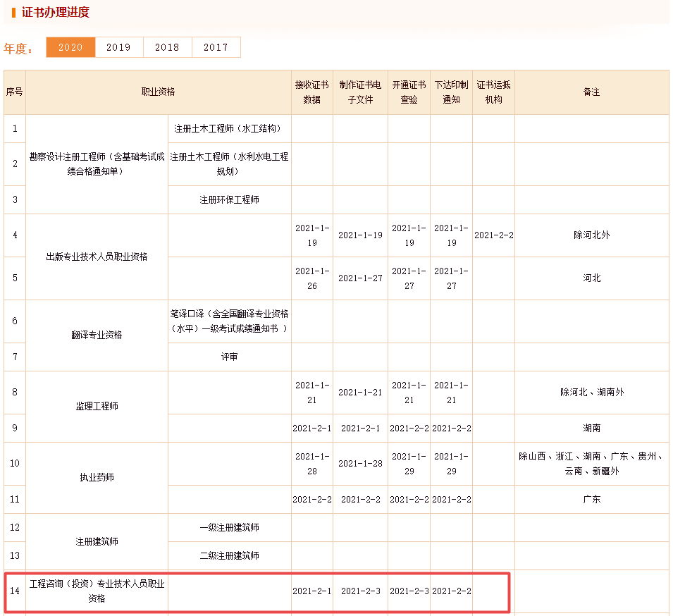Open the 翻译专业资格 category
673x616 pixels.
point(96,335)
